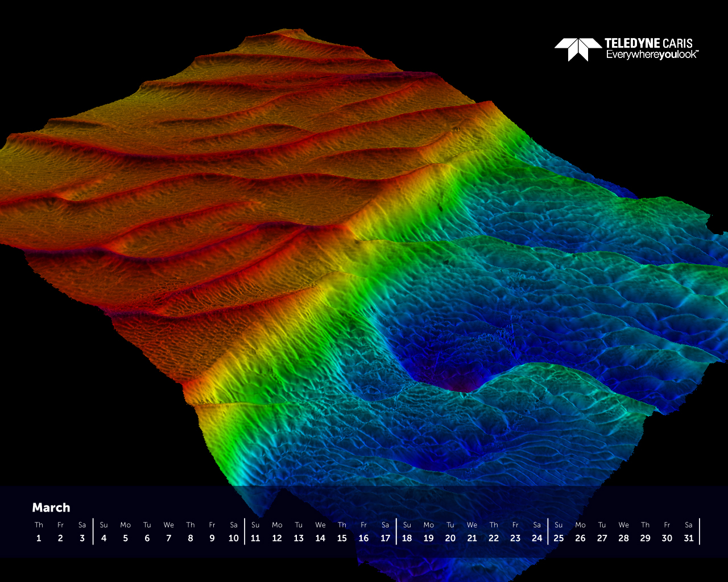Select date 2 in calendar

click(x=60, y=538)
